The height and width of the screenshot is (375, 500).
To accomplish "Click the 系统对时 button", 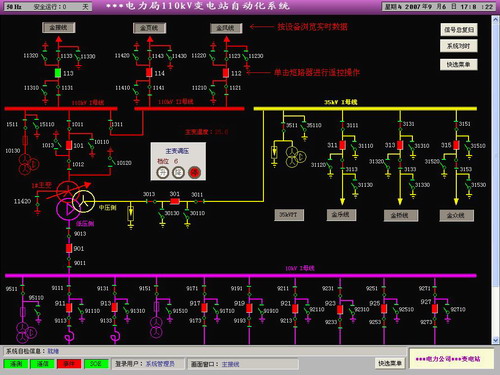I will tap(459, 46).
